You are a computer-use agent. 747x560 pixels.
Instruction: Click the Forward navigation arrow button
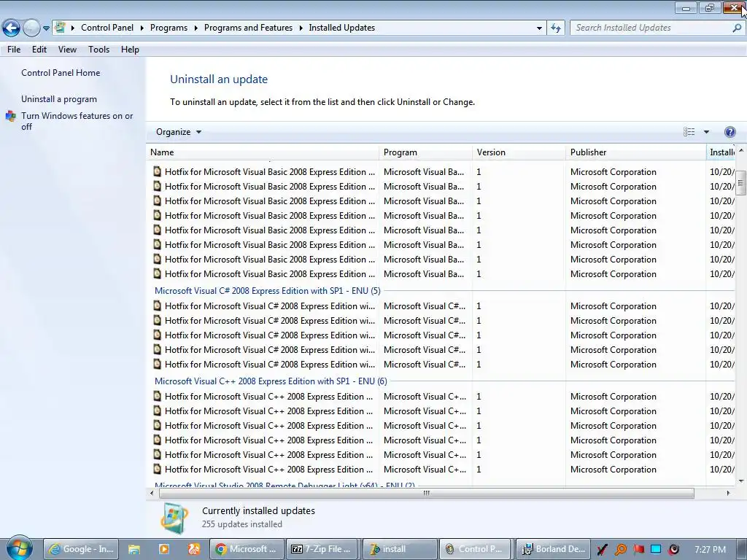(31, 28)
